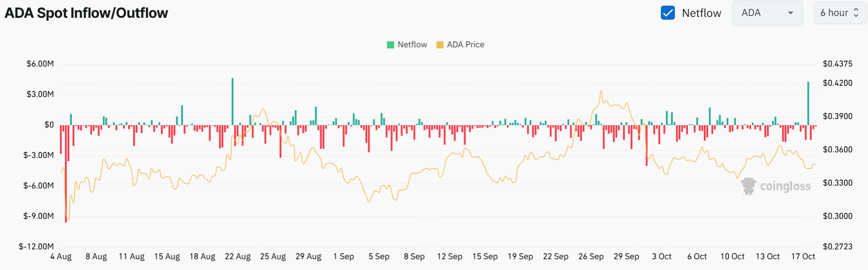The width and height of the screenshot is (868, 270).
Task: Click the ADA Spot Inflow/Outflow title
Action: [x=86, y=13]
